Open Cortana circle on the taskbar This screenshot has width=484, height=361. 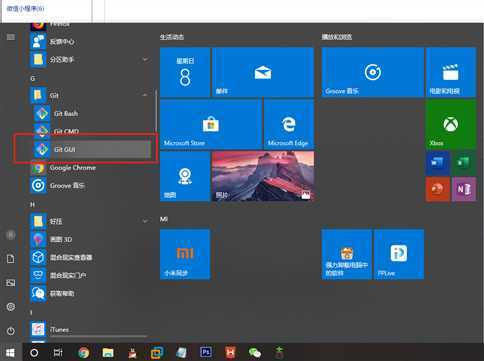click(34, 353)
